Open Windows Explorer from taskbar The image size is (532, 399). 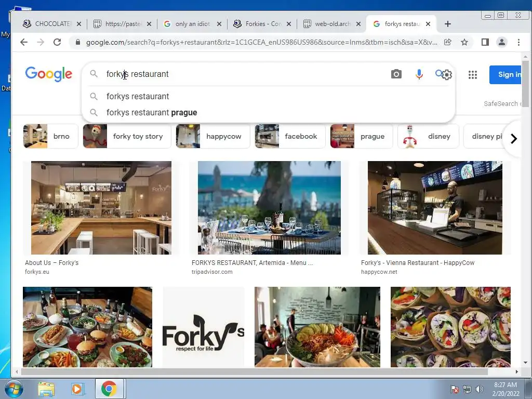[x=46, y=389]
